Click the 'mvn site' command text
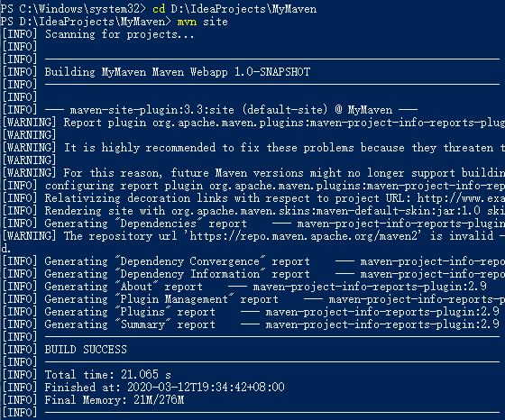Screen dimensions: 505x420 [x=202, y=22]
